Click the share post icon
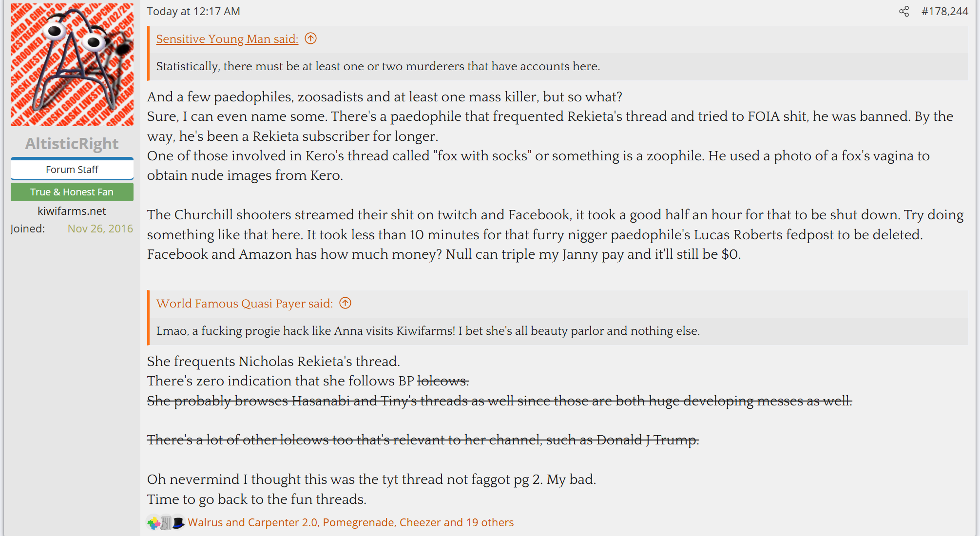 [x=904, y=11]
